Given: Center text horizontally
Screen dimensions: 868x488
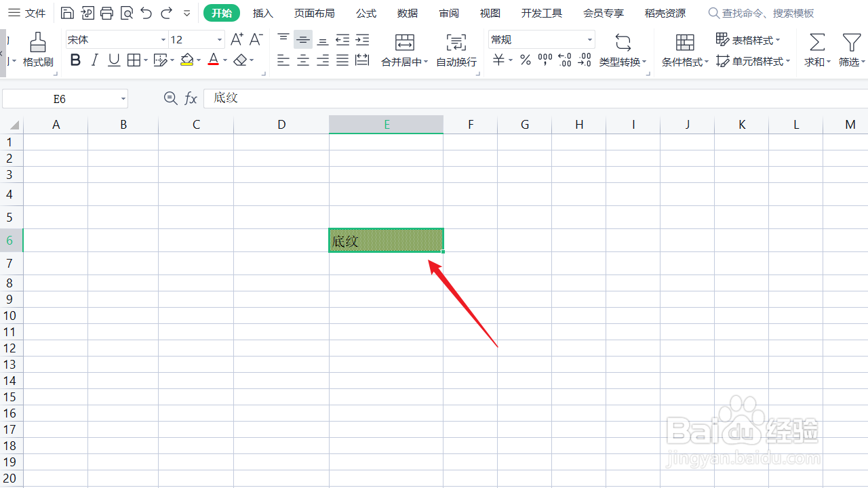Looking at the screenshot, I should (x=303, y=60).
